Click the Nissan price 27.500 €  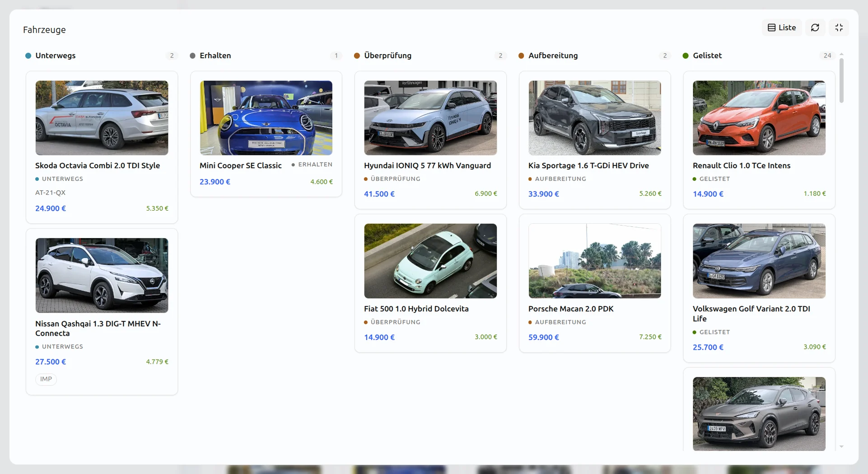(51, 361)
